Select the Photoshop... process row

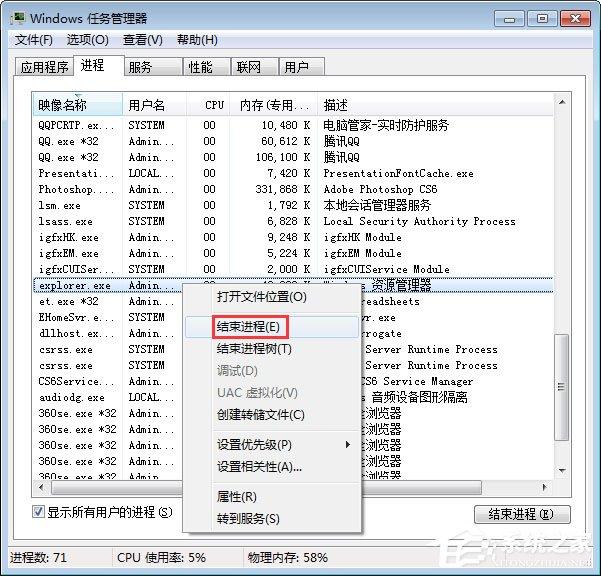[293, 189]
